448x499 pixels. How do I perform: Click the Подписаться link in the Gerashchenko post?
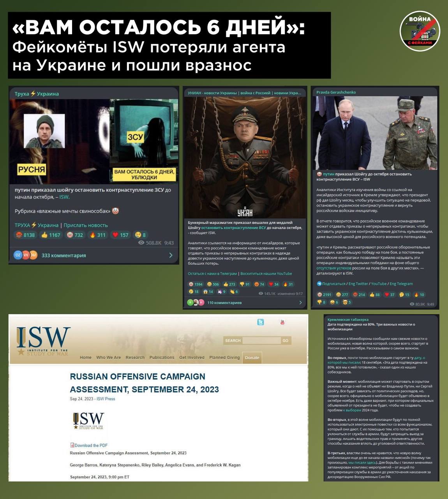click(334, 284)
